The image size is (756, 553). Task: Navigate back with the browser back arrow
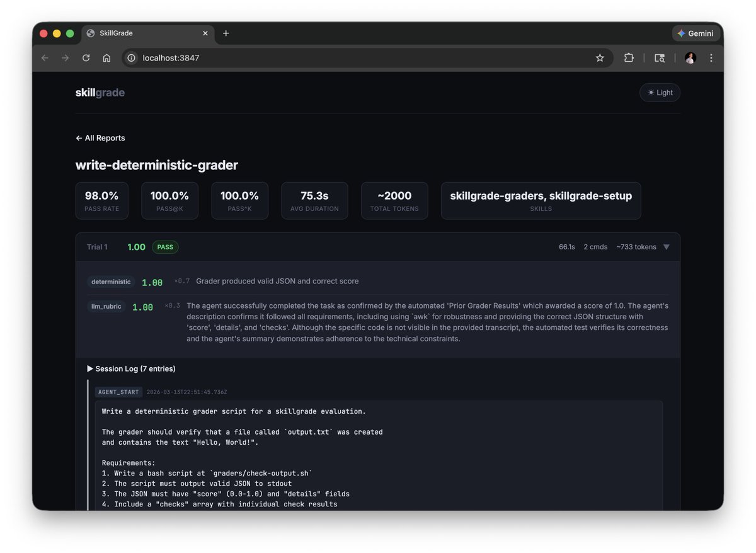pos(44,57)
